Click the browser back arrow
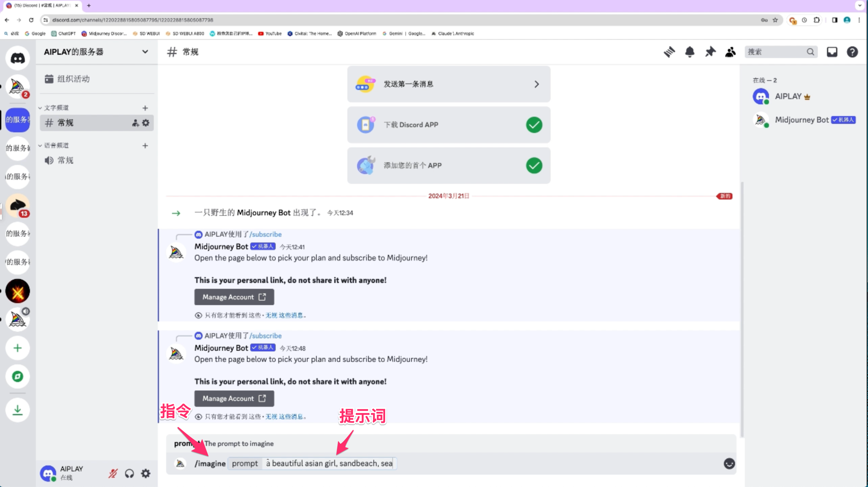 coord(7,20)
